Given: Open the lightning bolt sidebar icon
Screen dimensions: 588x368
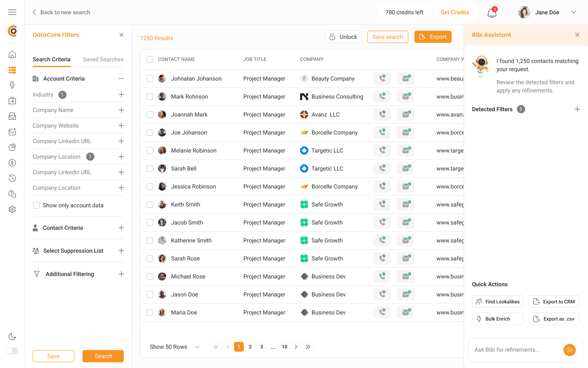Looking at the screenshot, I should point(12,85).
